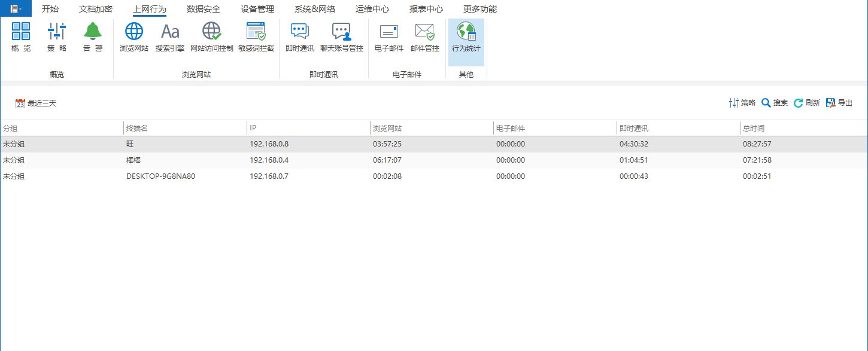Sort by the 终端名 column header

pyautogui.click(x=185, y=129)
